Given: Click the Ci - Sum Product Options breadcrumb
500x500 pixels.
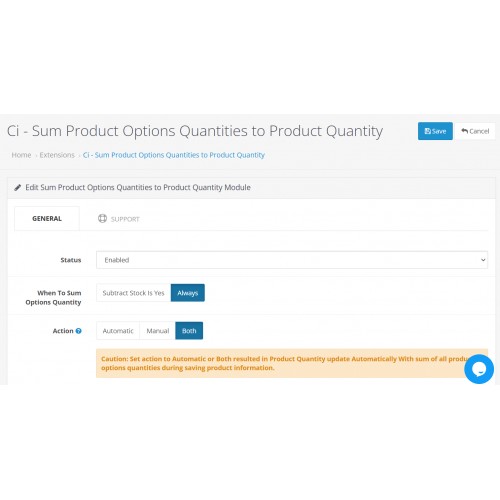Looking at the screenshot, I should pyautogui.click(x=174, y=155).
